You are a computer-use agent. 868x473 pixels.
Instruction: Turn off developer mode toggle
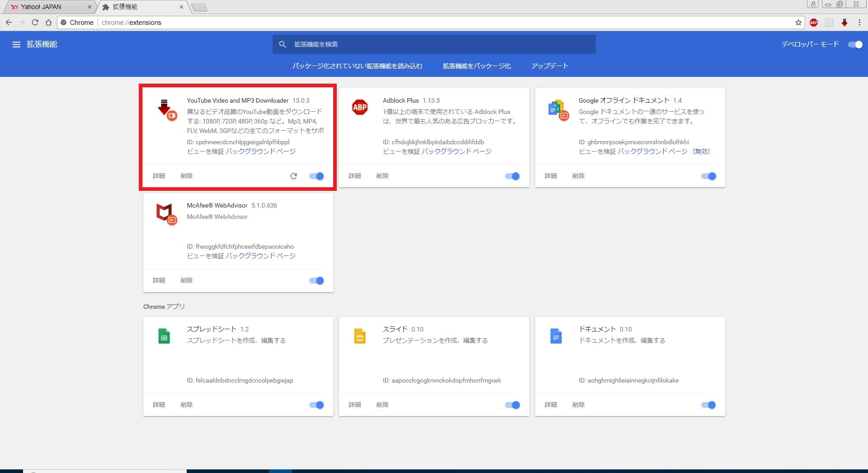point(855,44)
